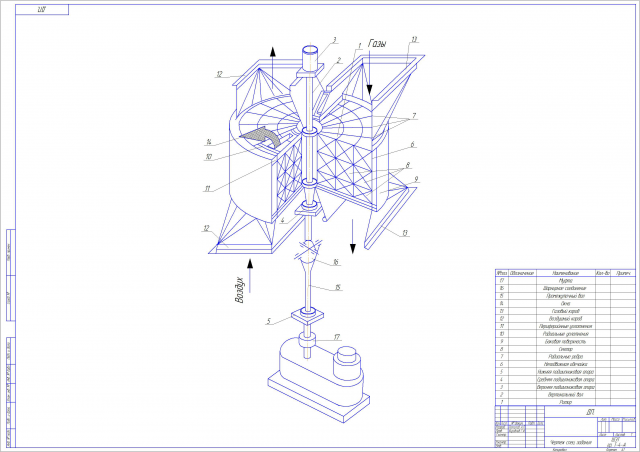Click the "Газовый короб" row in the table

565,311
